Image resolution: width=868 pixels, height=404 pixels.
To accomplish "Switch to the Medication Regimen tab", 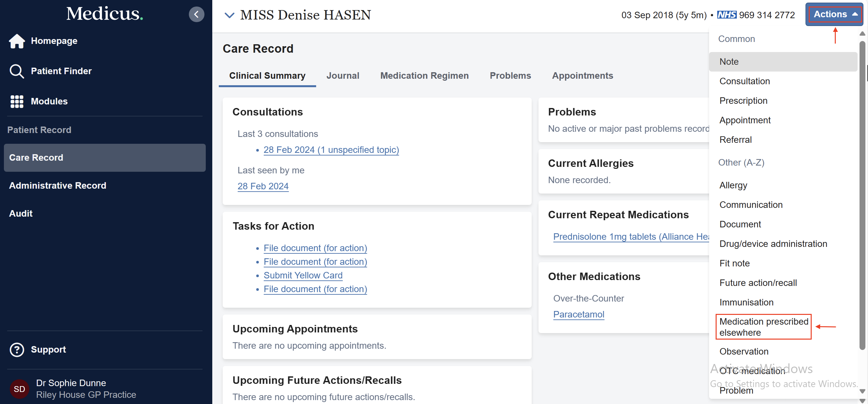I will 424,76.
